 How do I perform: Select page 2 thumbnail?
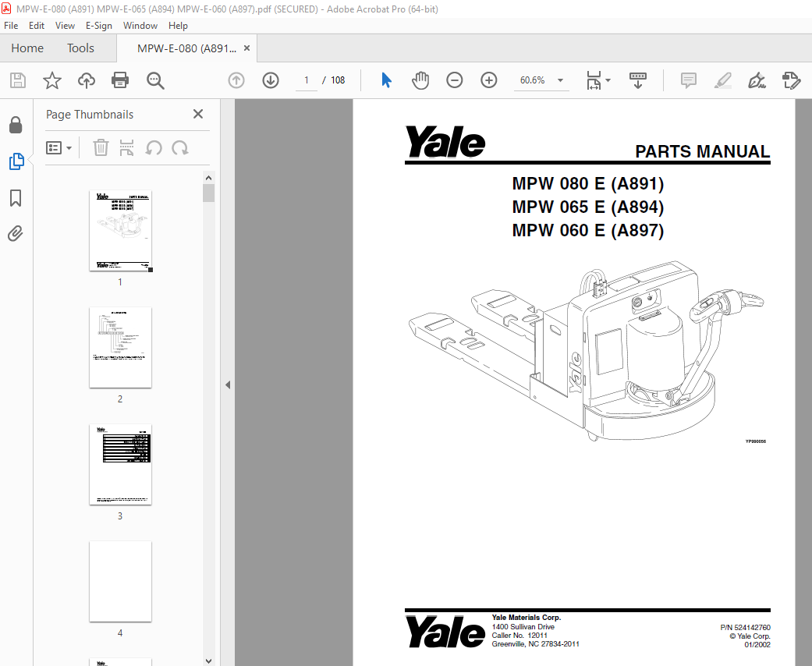coord(120,348)
